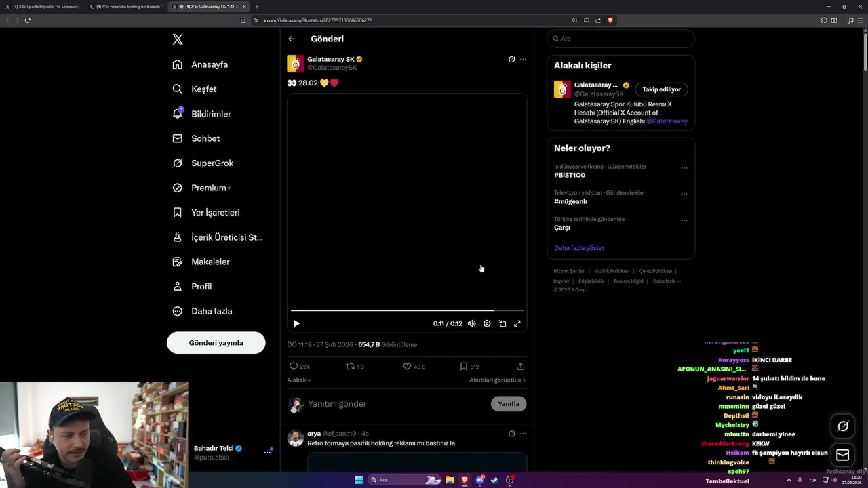Click the floating Grok button
This screenshot has width=868, height=488.
coord(843,426)
